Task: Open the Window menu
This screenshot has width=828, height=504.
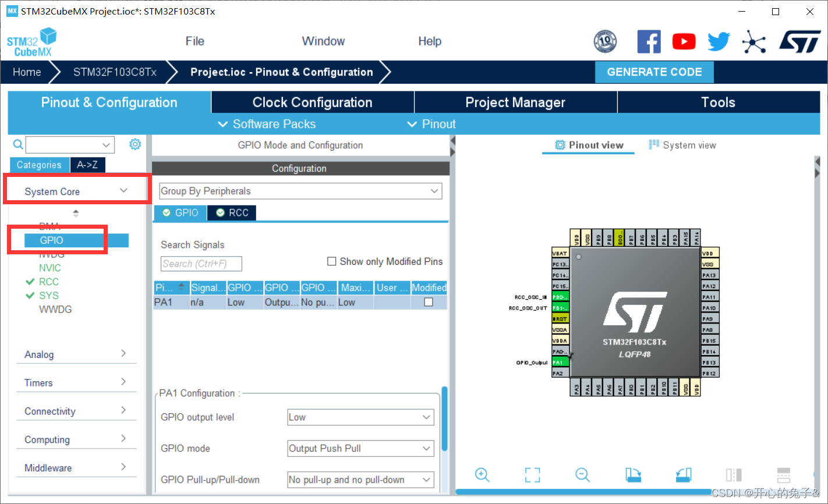Action: click(x=323, y=41)
